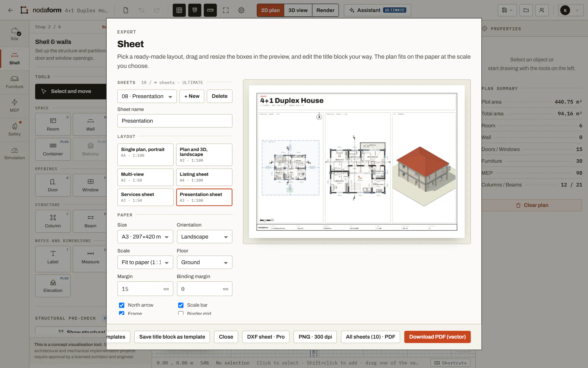Uncheck the North arrow checkbox
Viewport: 588px width, 368px height.
pyautogui.click(x=122, y=305)
